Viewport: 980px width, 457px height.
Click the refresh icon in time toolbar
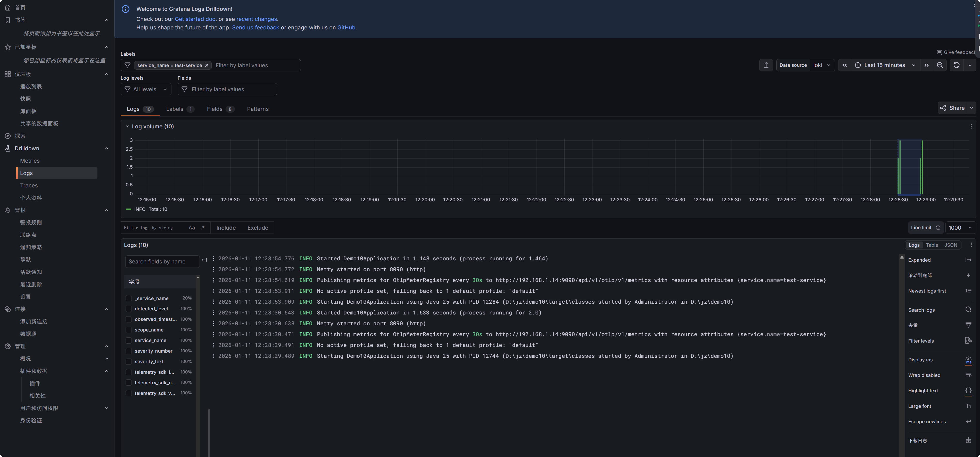[x=957, y=65]
